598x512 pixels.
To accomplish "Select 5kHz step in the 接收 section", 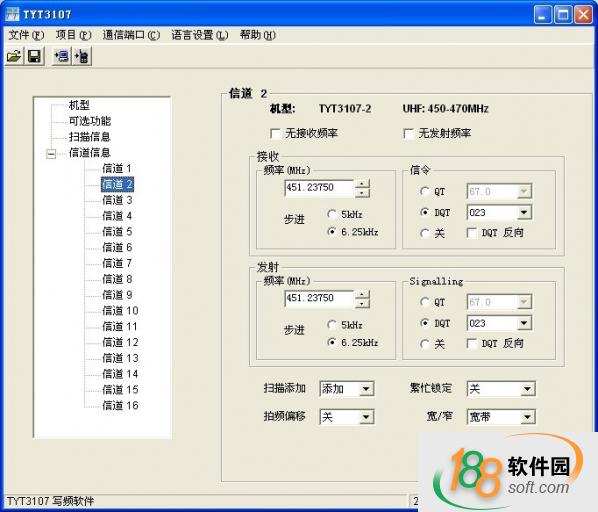I will pyautogui.click(x=332, y=214).
